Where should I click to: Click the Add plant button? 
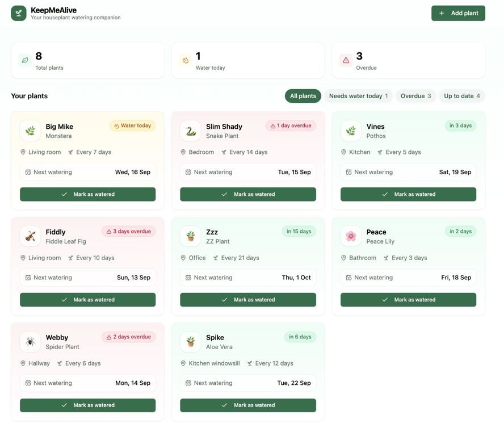[x=458, y=13]
